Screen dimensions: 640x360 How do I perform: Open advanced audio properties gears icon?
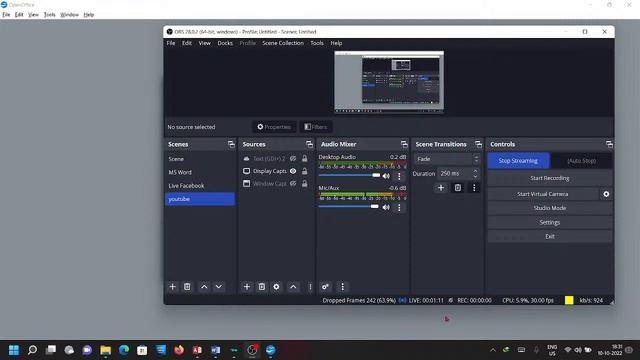click(325, 287)
